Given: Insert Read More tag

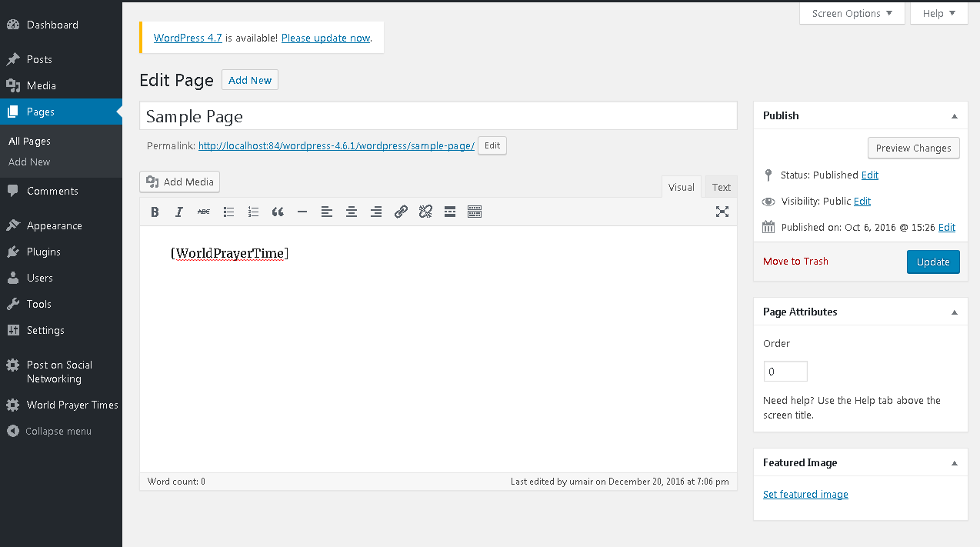Looking at the screenshot, I should point(450,212).
